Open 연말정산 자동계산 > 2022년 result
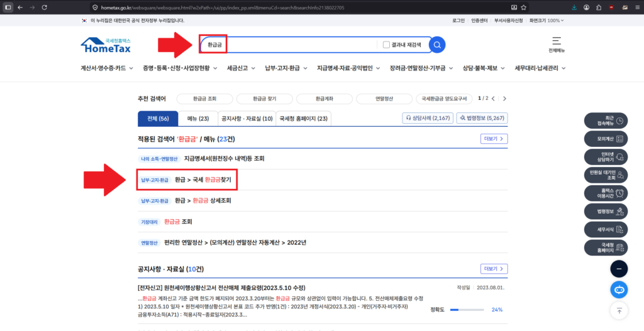This screenshot has width=644, height=331. (235, 243)
